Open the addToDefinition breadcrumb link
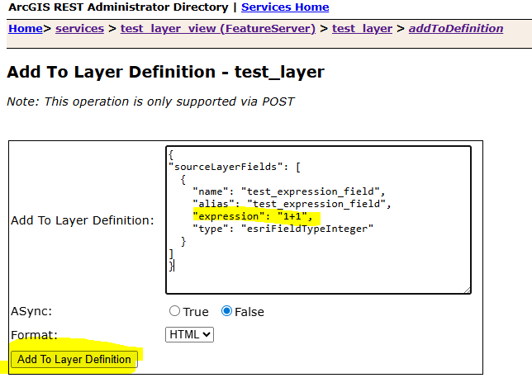 [x=456, y=28]
